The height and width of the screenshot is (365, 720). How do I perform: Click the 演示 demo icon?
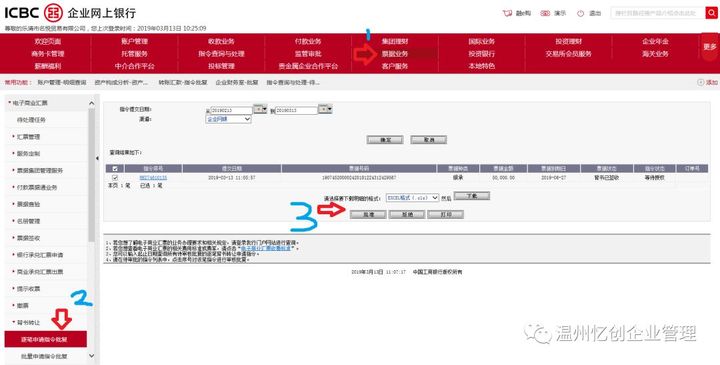545,13
